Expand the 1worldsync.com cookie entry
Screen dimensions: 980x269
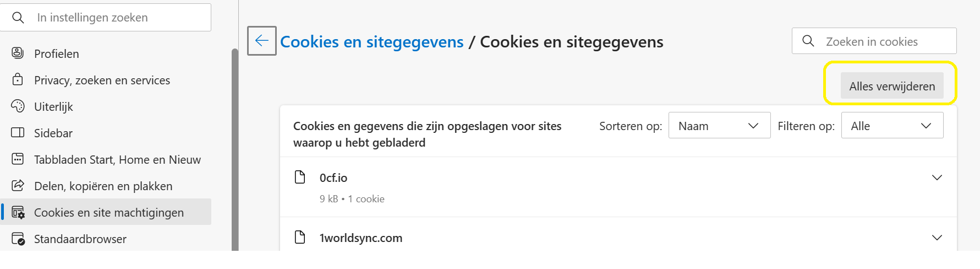pyautogui.click(x=937, y=238)
